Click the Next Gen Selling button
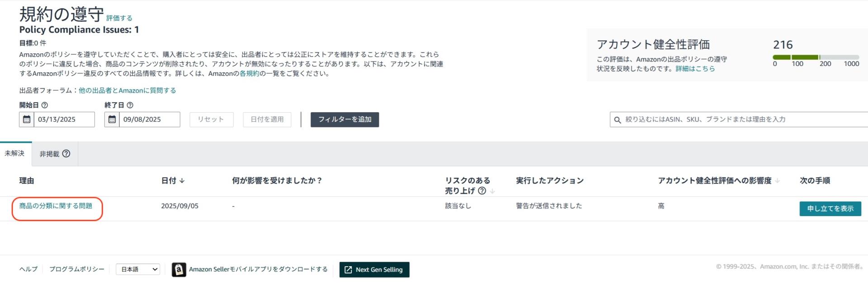Image resolution: width=868 pixels, height=288 pixels. (374, 269)
